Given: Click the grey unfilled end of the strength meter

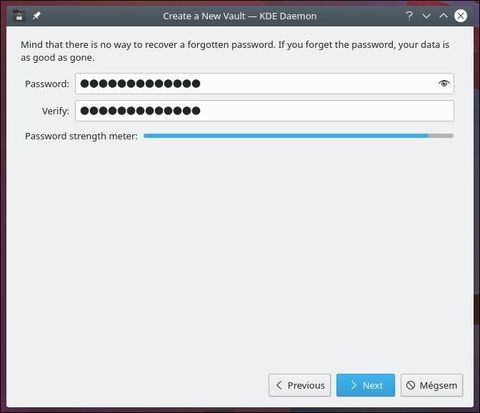Looking at the screenshot, I should click(441, 136).
